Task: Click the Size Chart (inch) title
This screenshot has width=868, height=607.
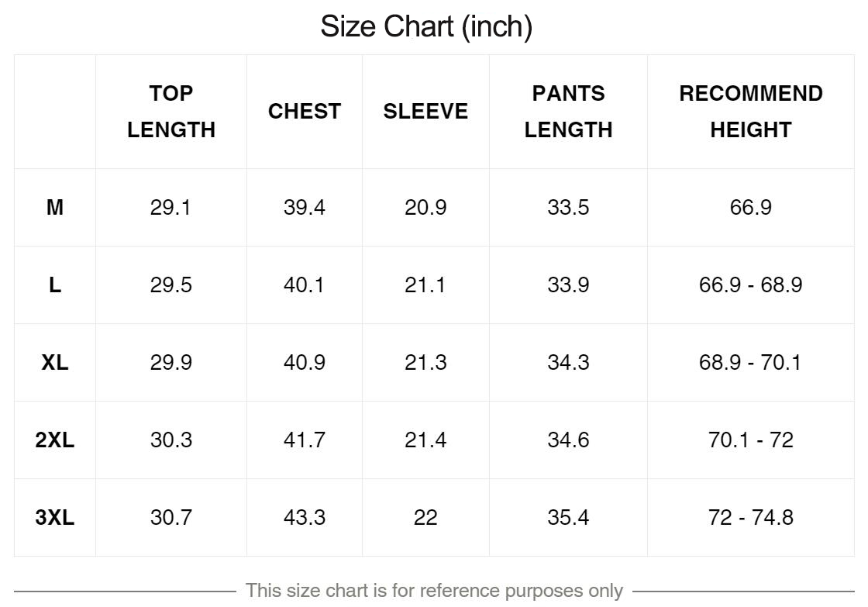Action: [426, 26]
